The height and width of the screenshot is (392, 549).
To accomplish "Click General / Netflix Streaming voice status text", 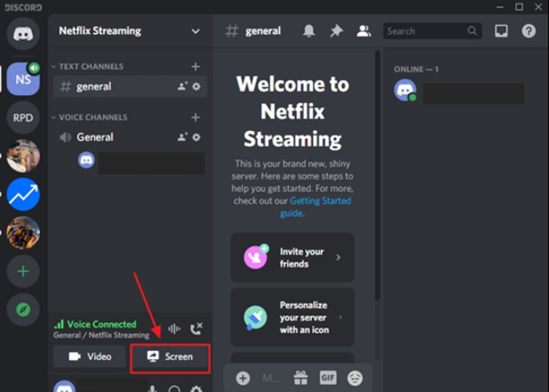I will [101, 336].
